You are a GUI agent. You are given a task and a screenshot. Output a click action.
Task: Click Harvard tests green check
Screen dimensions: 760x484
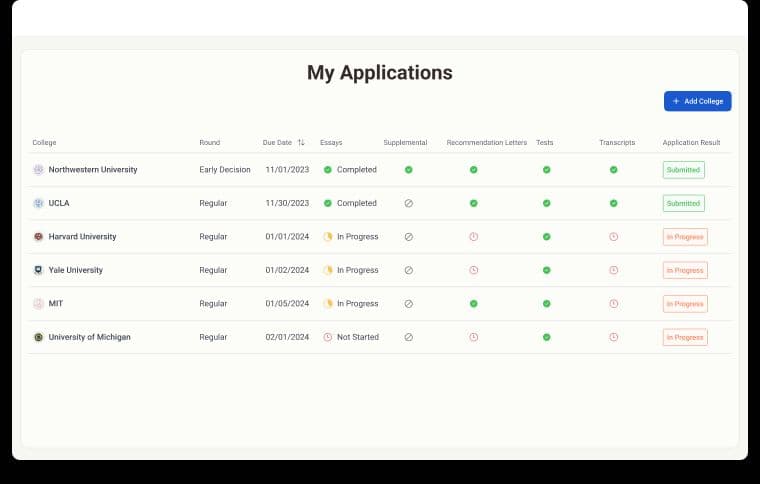pos(547,236)
